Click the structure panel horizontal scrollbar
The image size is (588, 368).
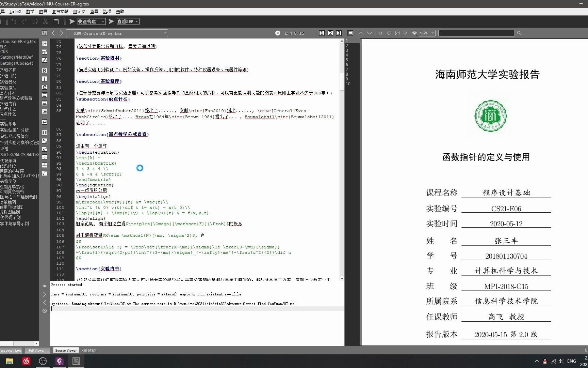pyautogui.click(x=19, y=343)
